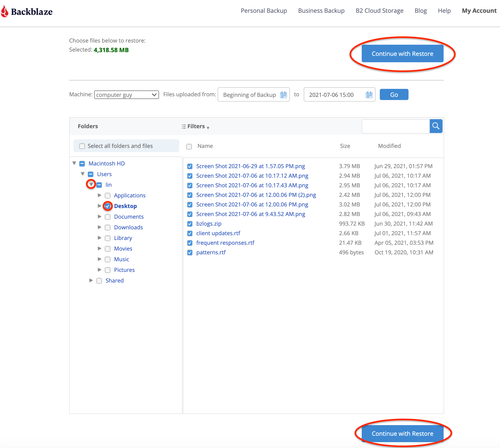Open the Filters dropdown menu
Screen dimensions: 500x448
tap(196, 126)
